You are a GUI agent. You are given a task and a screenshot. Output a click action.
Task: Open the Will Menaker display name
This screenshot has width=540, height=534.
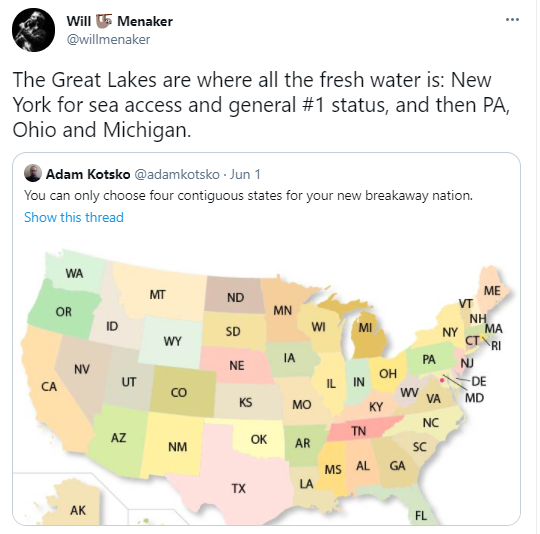click(x=120, y=21)
